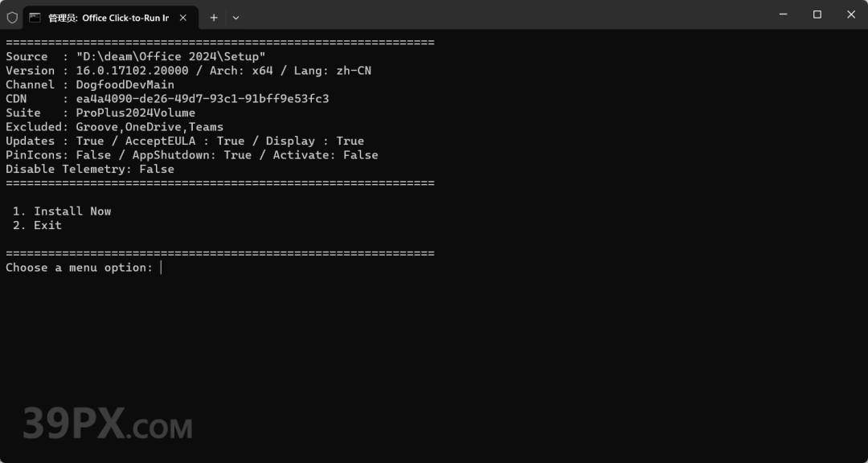Open a new terminal tab with plus

pyautogui.click(x=214, y=18)
